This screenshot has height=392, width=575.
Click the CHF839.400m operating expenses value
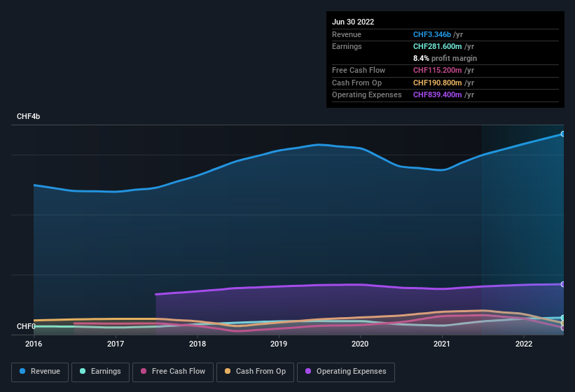(x=438, y=95)
